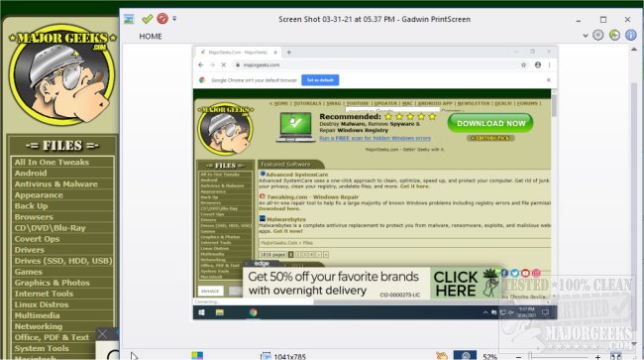644x360 pixels.
Task: Click the large MajorGeeks logo on the background page
Action: point(62,74)
